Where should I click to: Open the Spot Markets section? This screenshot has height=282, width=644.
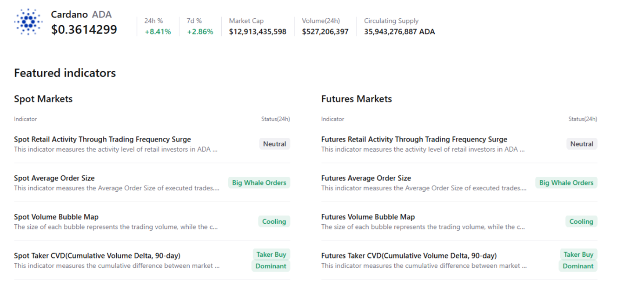(x=43, y=99)
